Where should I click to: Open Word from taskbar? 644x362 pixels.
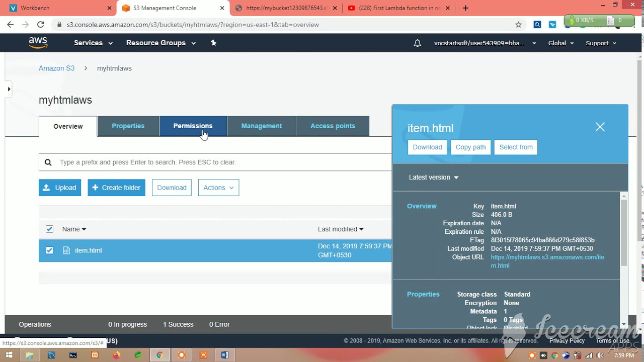[224, 355]
